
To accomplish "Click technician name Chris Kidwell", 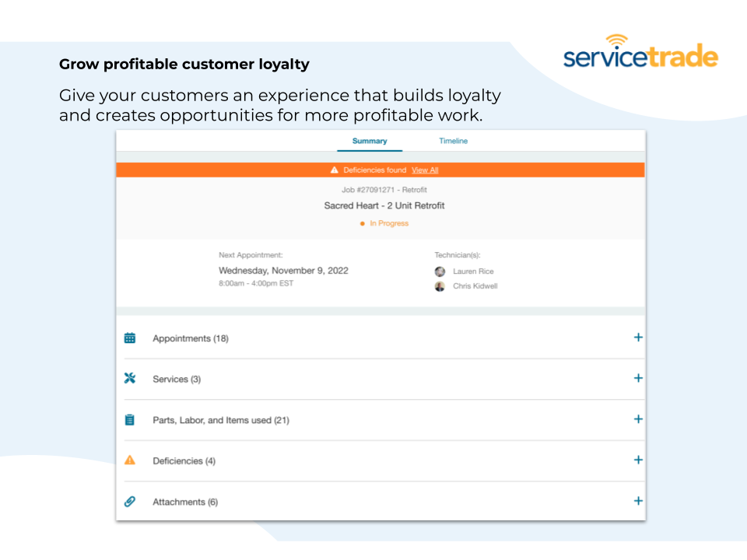I will [475, 286].
